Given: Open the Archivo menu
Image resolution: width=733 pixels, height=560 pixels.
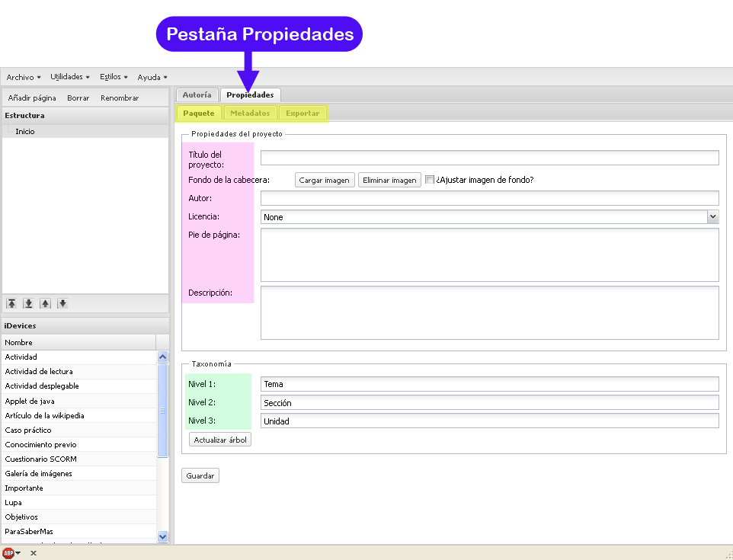Looking at the screenshot, I should pos(24,77).
